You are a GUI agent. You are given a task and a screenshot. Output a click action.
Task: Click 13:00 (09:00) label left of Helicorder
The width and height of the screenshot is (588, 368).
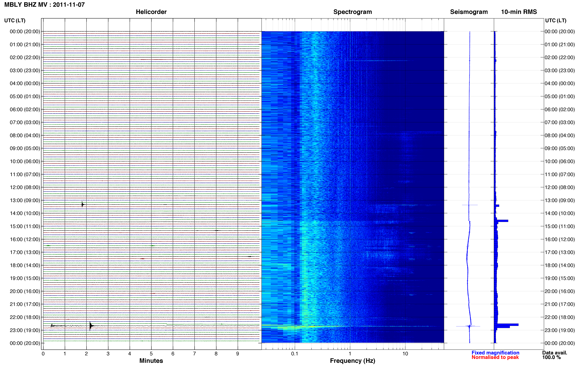(25, 200)
